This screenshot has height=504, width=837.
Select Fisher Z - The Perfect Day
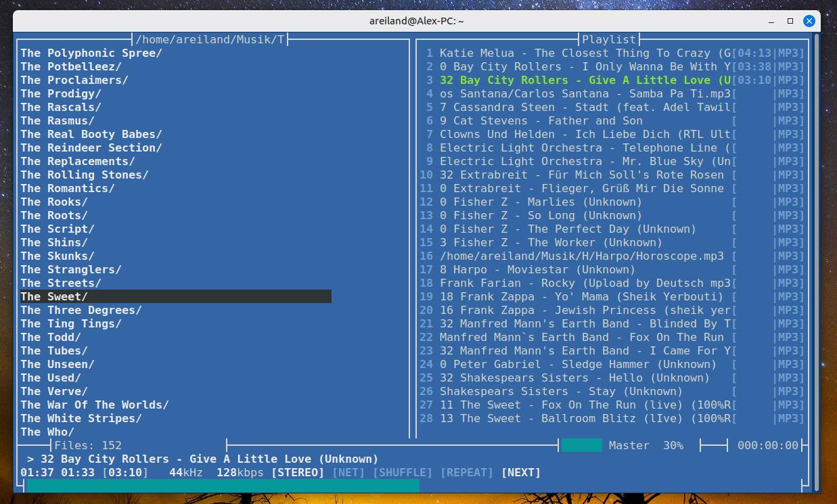(612, 229)
